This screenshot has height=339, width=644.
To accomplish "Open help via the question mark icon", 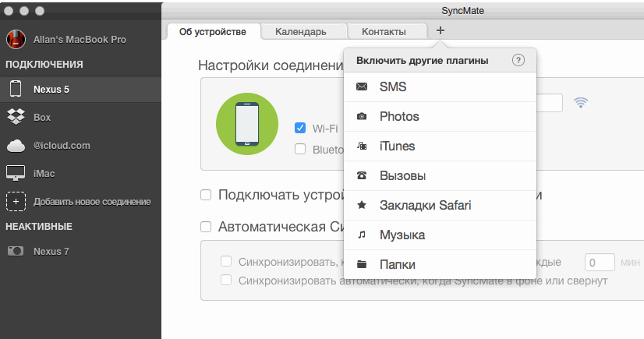I will 518,60.
